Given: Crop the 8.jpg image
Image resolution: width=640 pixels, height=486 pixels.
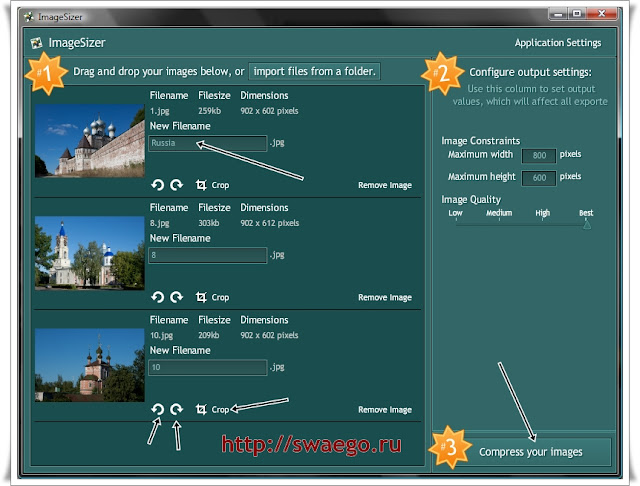Looking at the screenshot, I should click(x=212, y=297).
